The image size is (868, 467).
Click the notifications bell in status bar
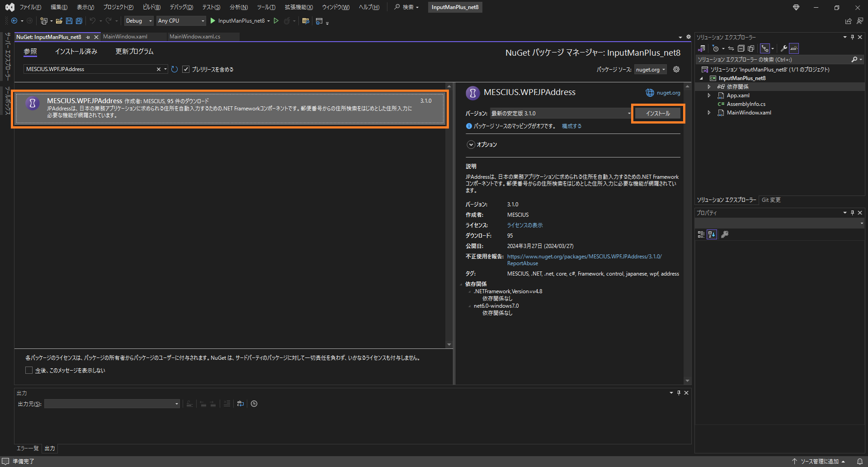pos(860,462)
